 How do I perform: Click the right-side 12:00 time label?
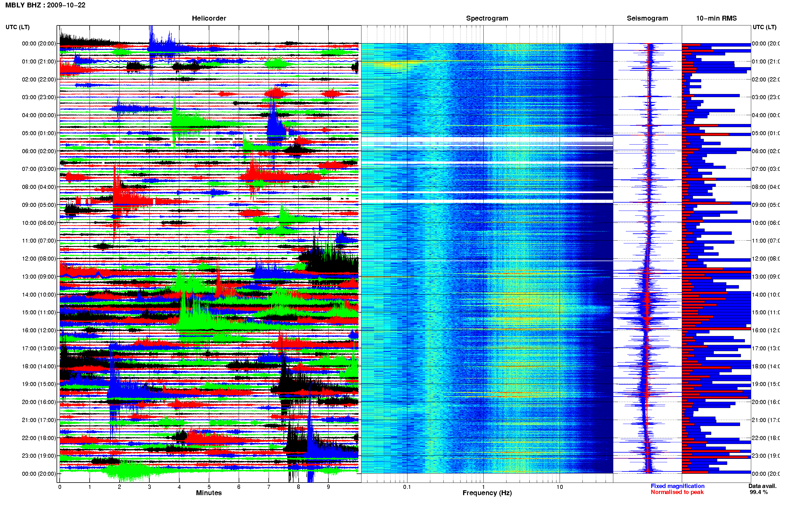[765, 259]
